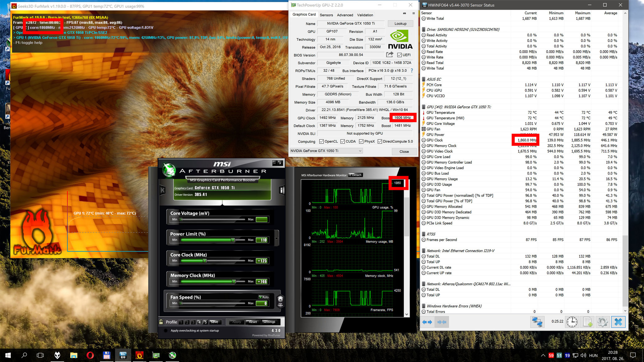Open Task View on taskbar
The width and height of the screenshot is (644, 362).
[40, 355]
